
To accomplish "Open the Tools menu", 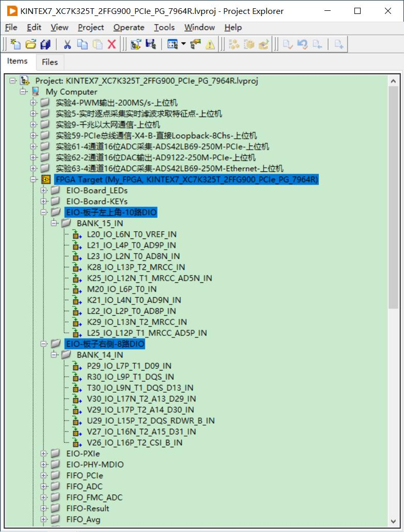I will (164, 27).
